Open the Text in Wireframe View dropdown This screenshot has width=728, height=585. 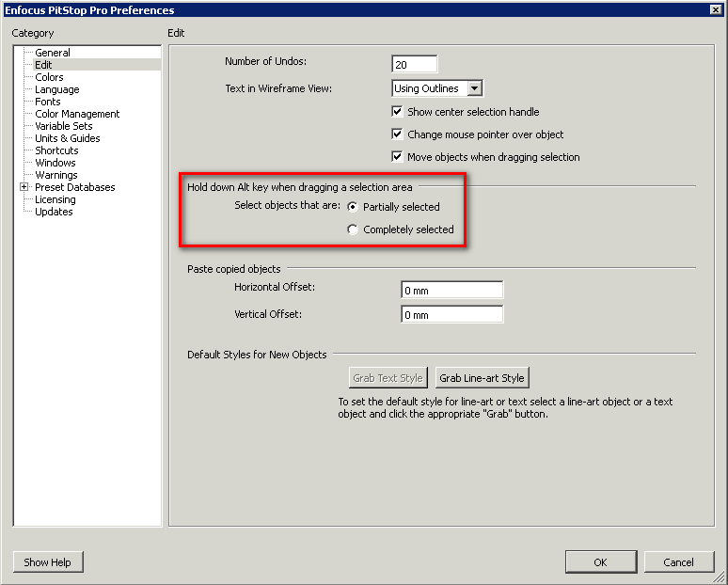click(x=437, y=88)
